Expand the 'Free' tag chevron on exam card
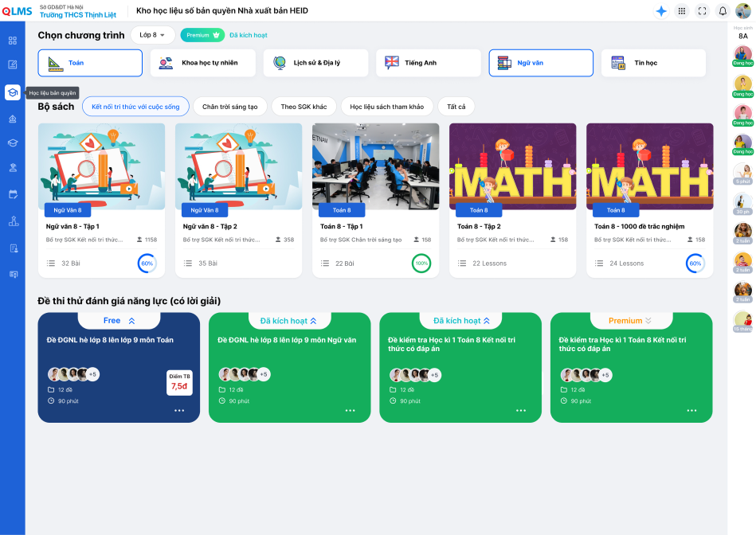Screen dimensions: 756x535 pos(132,321)
